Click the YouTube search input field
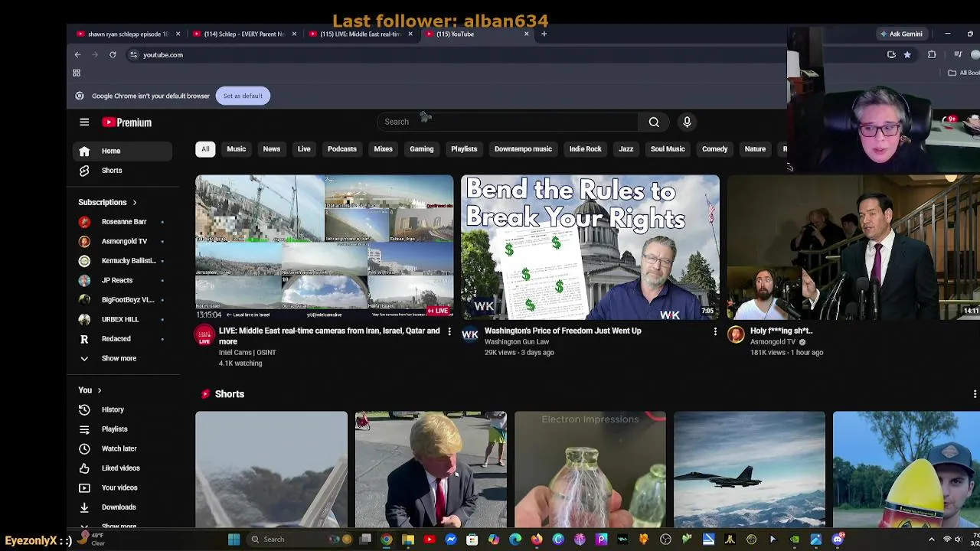Image resolution: width=980 pixels, height=551 pixels. tap(508, 122)
